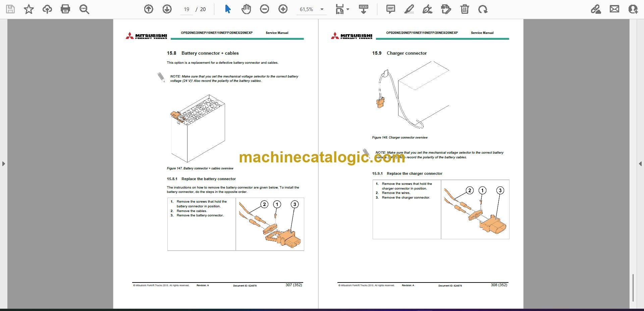
Task: Click subheading '15.9.1 Replace the charger connector'
Action: [407, 173]
